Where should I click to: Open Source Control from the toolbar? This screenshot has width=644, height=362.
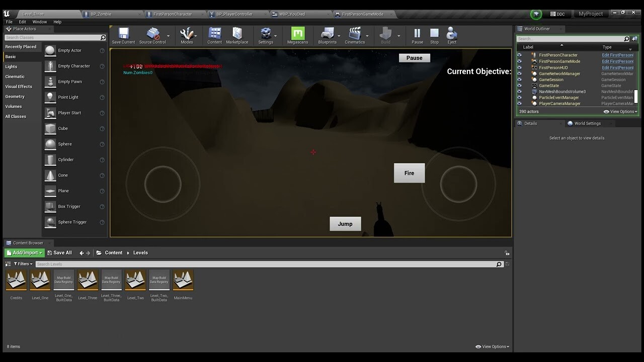152,36
